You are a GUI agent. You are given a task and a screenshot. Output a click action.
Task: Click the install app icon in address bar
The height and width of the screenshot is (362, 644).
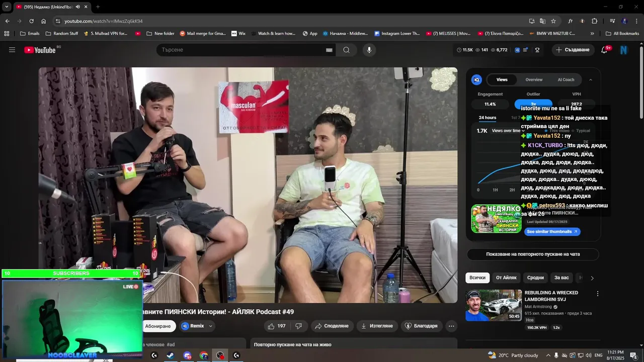click(532, 21)
